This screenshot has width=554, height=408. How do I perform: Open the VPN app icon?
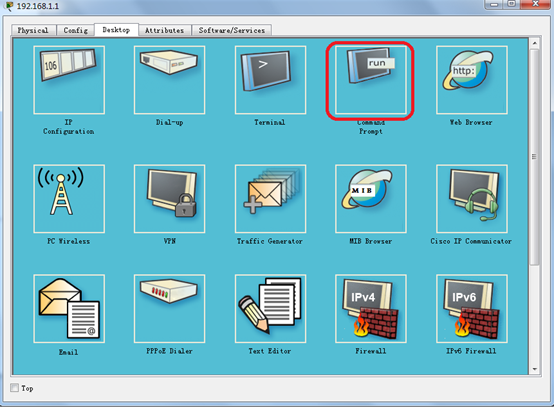[170, 199]
